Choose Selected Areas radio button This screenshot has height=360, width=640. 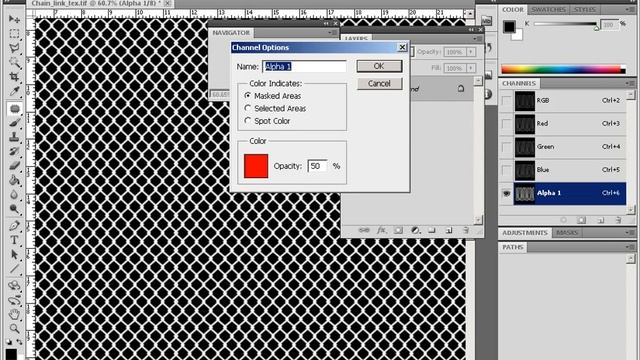tap(247, 108)
